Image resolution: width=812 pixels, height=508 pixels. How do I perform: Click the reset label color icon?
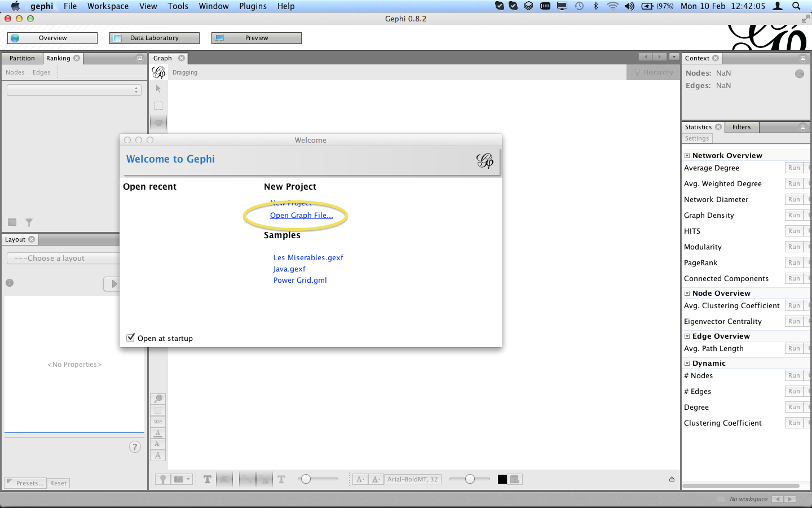pyautogui.click(x=158, y=433)
